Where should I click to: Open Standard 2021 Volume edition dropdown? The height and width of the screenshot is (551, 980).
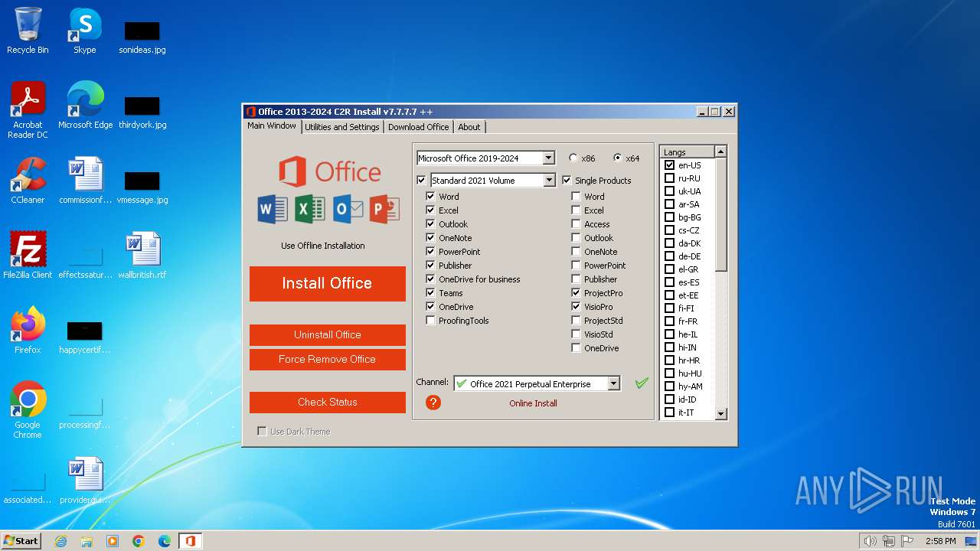(x=548, y=180)
